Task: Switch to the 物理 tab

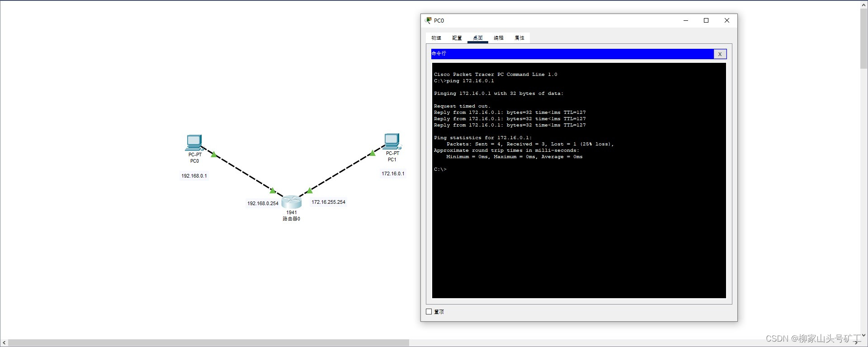Action: pyautogui.click(x=436, y=38)
